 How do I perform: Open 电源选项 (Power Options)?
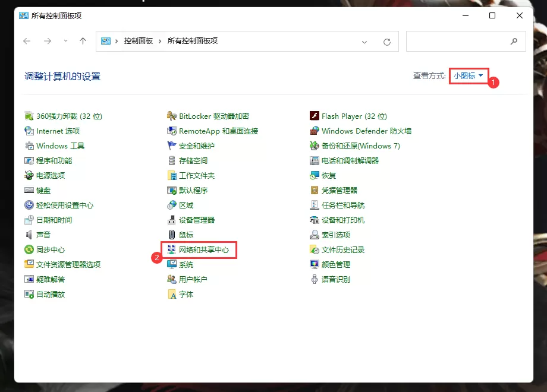(x=52, y=175)
